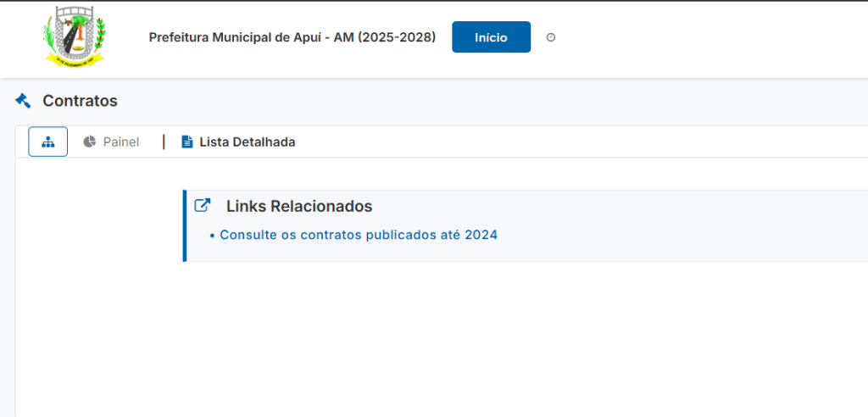Click the vertical separator before Lista Detalhada
Image resolution: width=868 pixels, height=417 pixels.
point(164,142)
